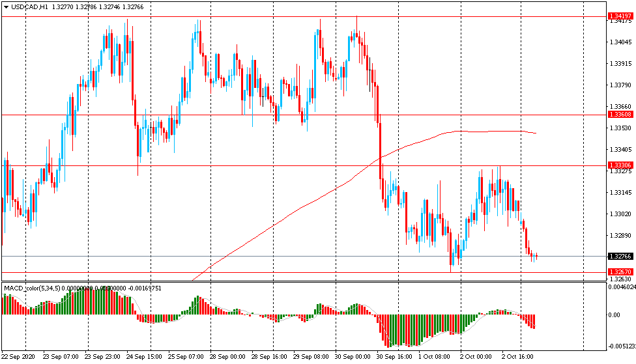Click the 1.33145 price scale value
The image size is (636, 364).
pos(620,193)
